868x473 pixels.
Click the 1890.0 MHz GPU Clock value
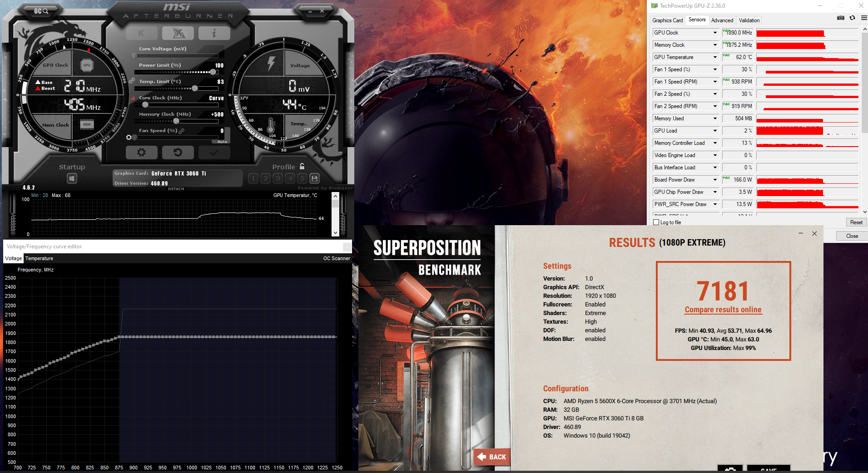click(x=737, y=33)
